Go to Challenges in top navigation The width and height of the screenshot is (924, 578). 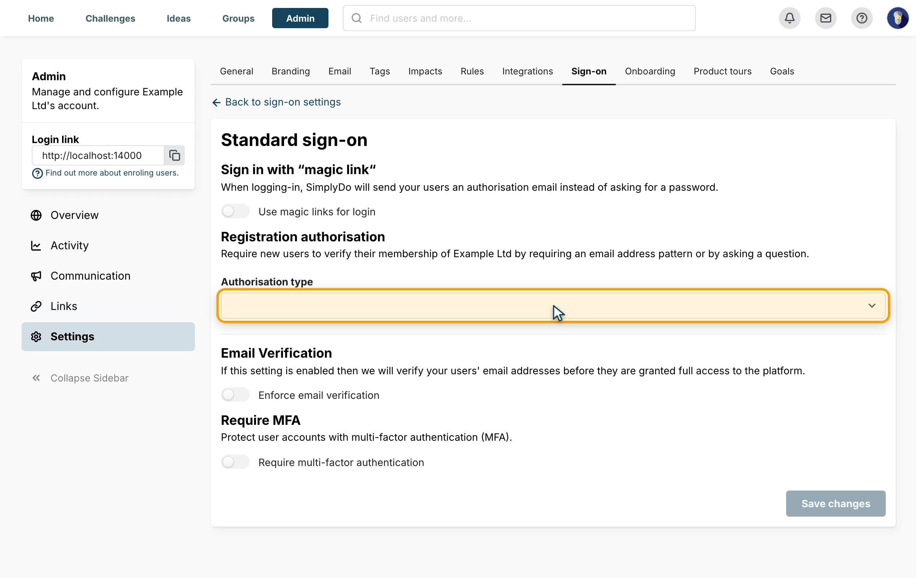(x=110, y=18)
